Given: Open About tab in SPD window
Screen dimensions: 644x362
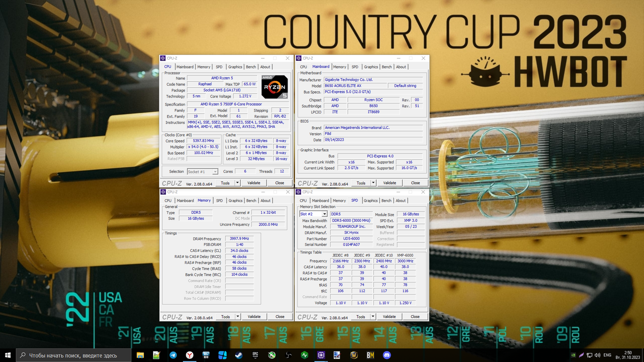Looking at the screenshot, I should (400, 201).
